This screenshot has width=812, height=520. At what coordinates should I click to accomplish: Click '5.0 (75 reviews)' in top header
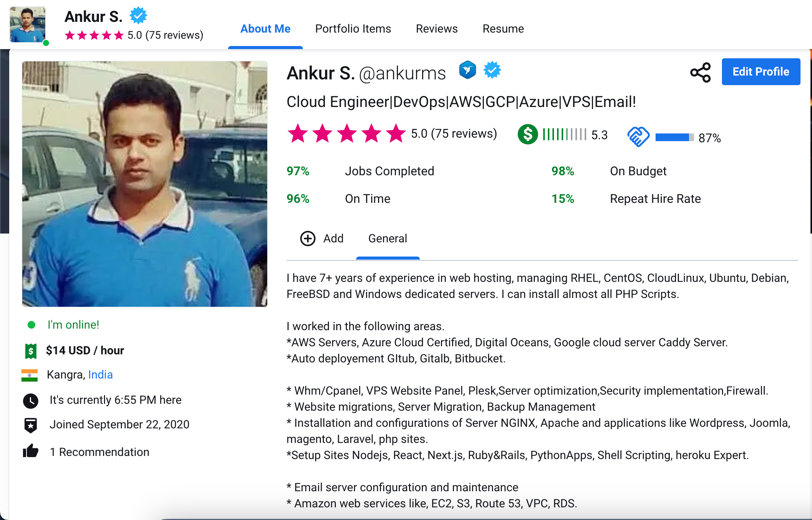pyautogui.click(x=165, y=35)
